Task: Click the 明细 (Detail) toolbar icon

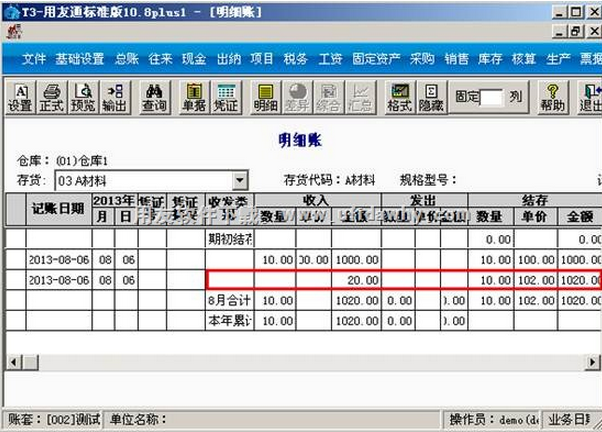Action: (x=265, y=97)
